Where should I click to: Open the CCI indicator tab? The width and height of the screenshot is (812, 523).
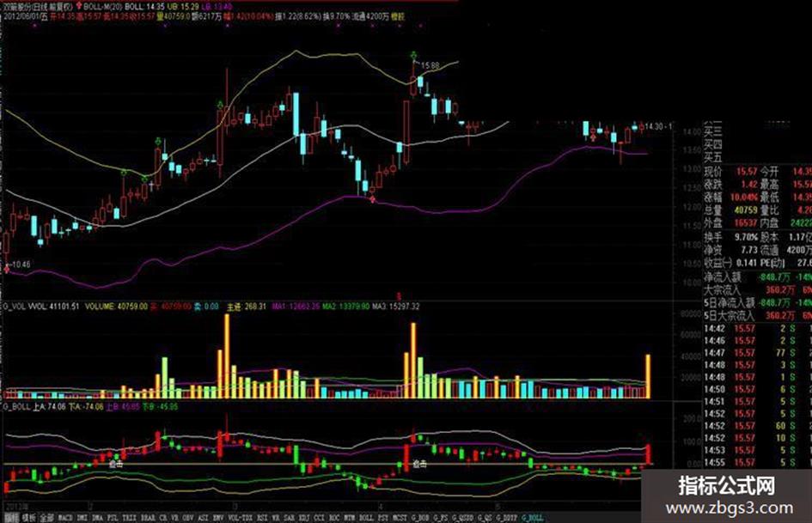[319, 517]
